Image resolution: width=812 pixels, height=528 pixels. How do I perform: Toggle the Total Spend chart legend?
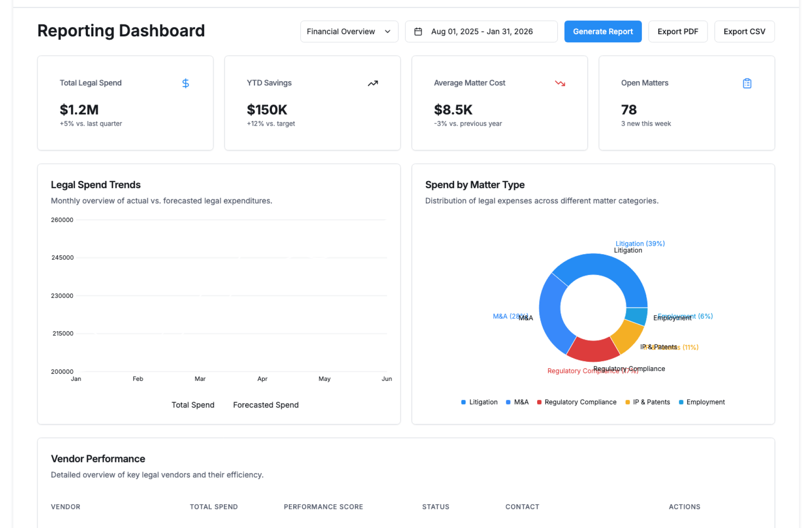click(x=193, y=405)
